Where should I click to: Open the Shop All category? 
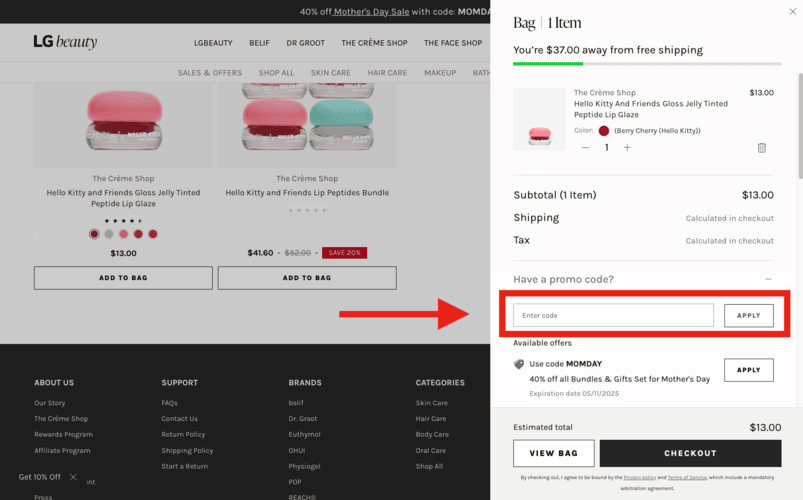pos(276,73)
